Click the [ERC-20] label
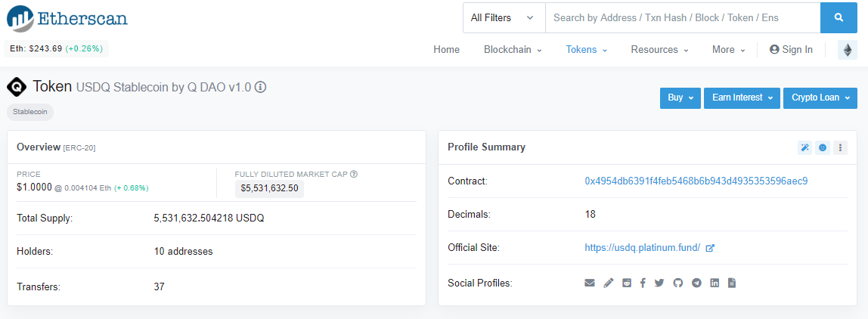 click(x=81, y=148)
